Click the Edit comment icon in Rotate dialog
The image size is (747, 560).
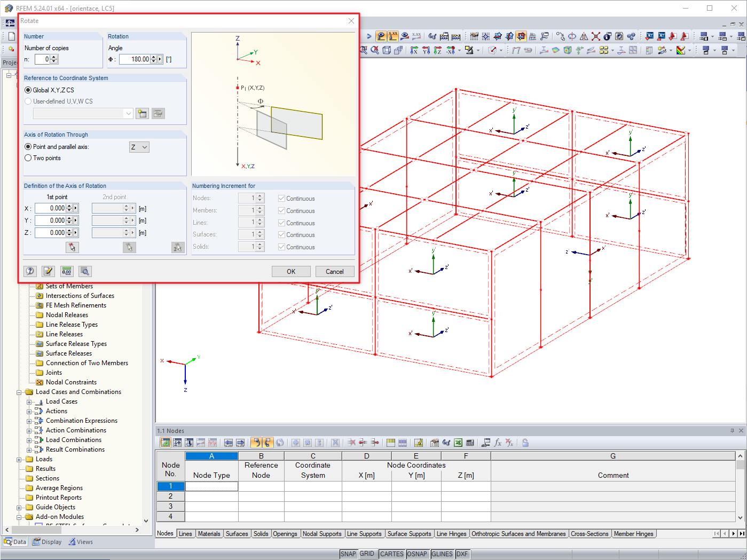click(48, 271)
